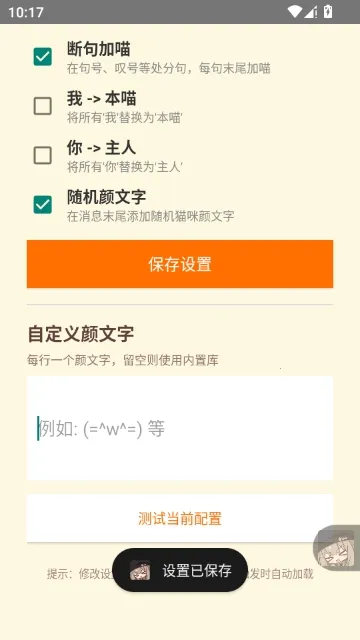Tap the avatar icon in the toast
The image size is (360, 640).
click(x=140, y=570)
